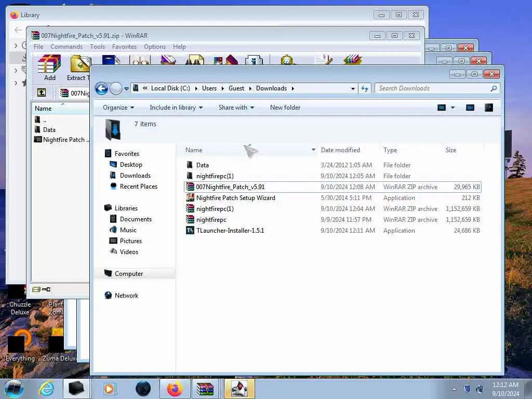Sort by the Type column header

(x=390, y=150)
